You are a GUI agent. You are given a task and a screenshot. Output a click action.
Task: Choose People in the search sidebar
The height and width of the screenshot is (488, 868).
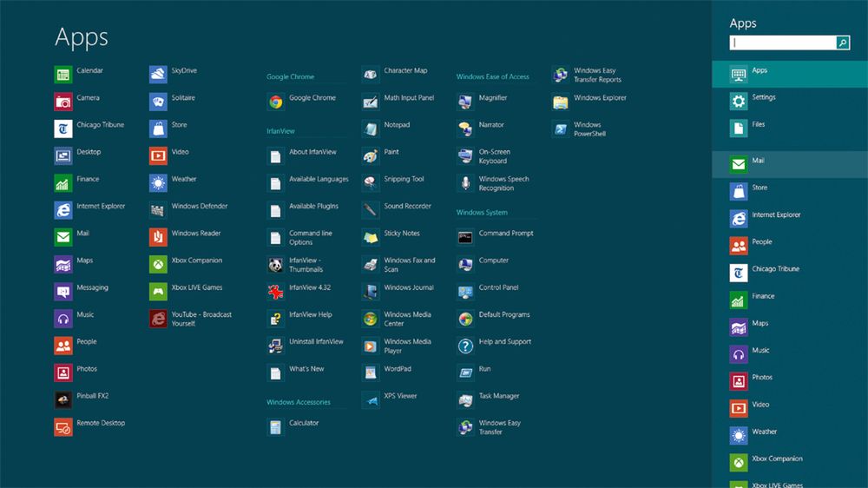pos(789,246)
